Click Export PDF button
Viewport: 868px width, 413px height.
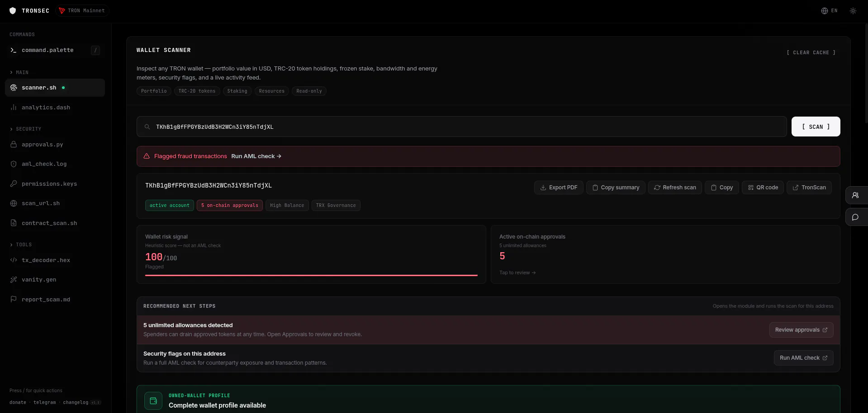559,188
